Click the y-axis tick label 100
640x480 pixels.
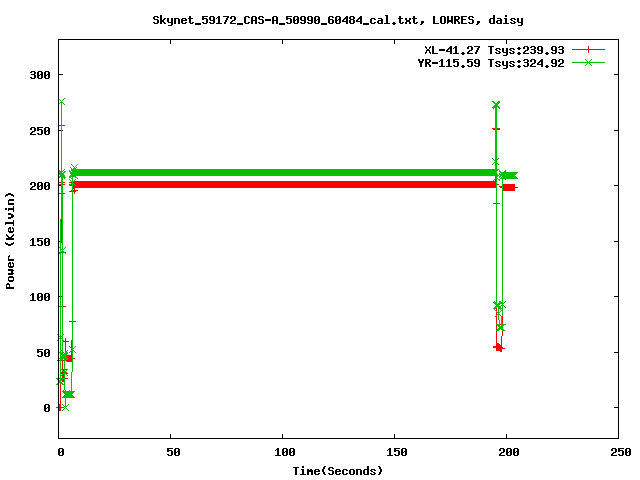[40, 297]
